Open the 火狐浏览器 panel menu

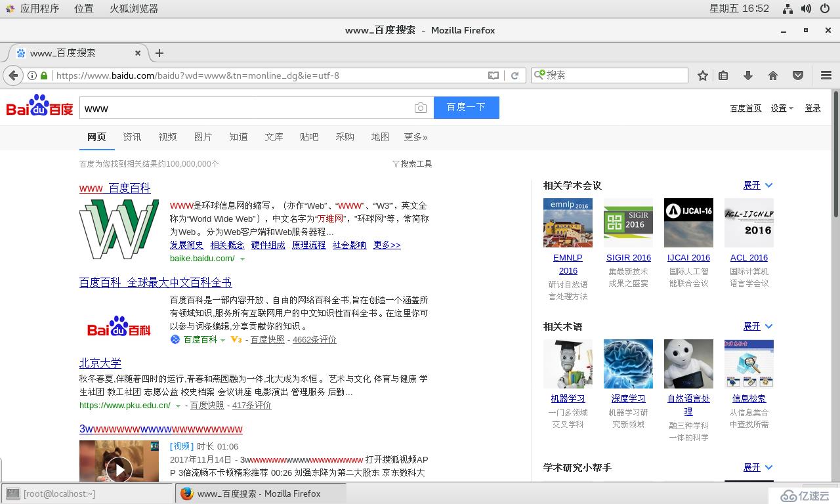(x=134, y=9)
